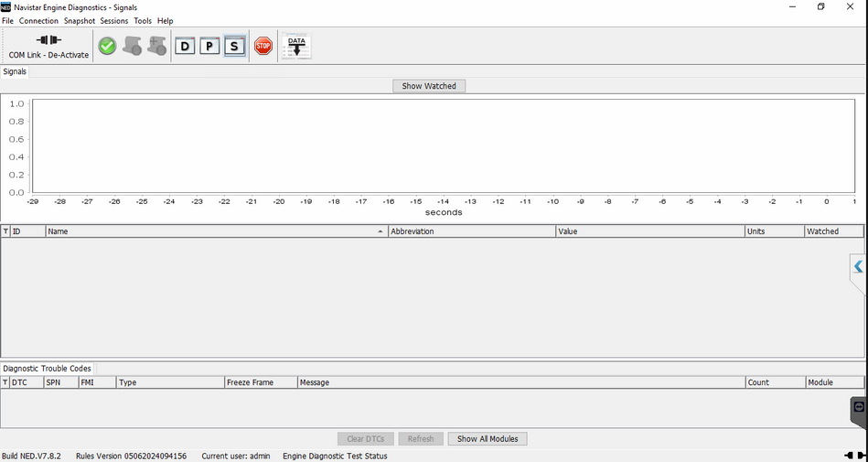Screen dimensions: 868x462
Task: Open the Tools menu
Action: pyautogui.click(x=143, y=21)
